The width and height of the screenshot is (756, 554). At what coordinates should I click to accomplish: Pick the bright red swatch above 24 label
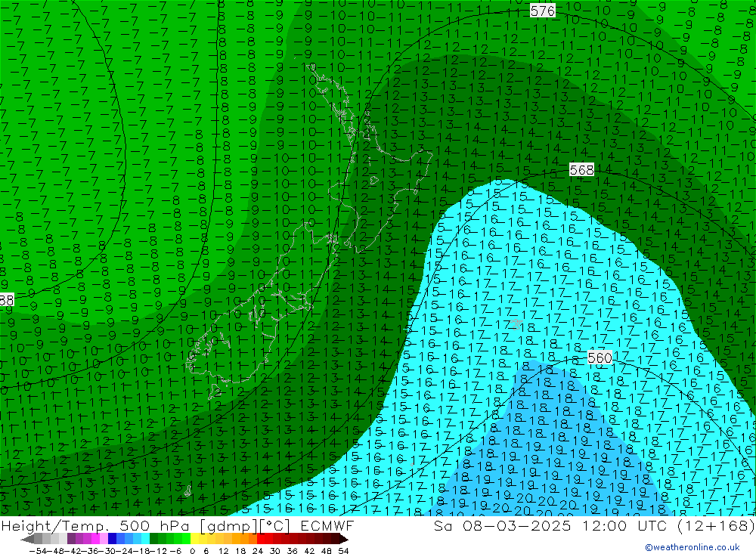tap(261, 539)
